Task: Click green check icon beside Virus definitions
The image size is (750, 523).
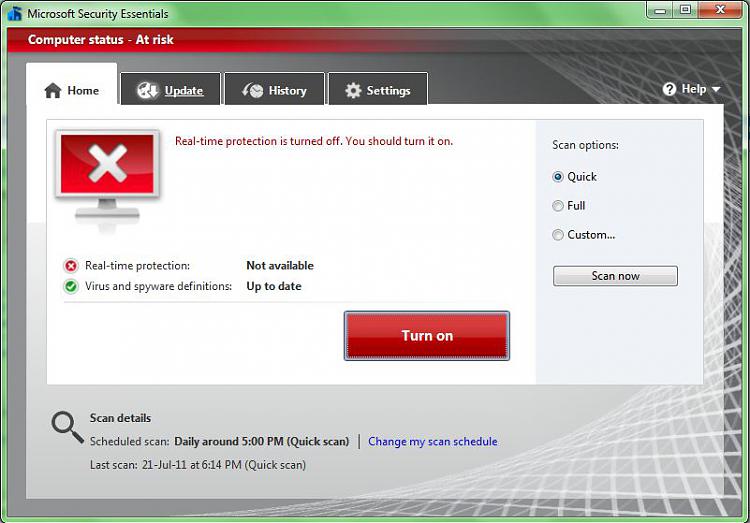Action: pos(71,286)
